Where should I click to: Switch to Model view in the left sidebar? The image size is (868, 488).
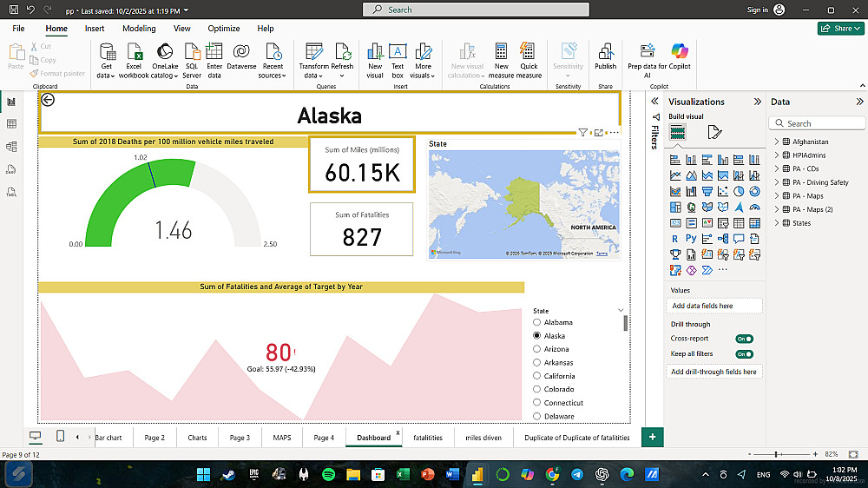coord(11,147)
